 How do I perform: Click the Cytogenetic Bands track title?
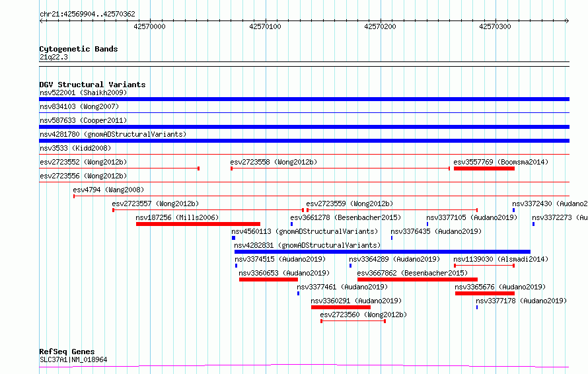coord(79,49)
